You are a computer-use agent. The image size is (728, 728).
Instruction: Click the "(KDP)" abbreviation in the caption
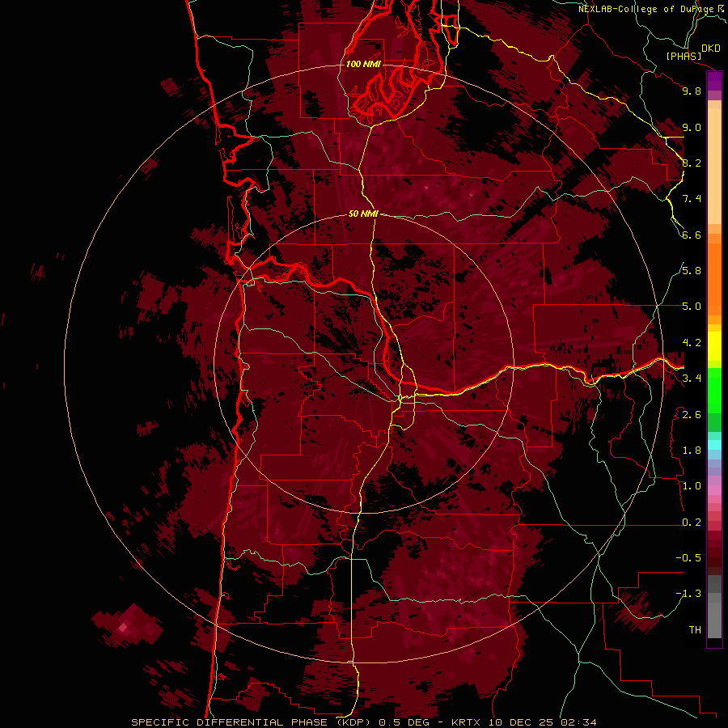pos(353,722)
